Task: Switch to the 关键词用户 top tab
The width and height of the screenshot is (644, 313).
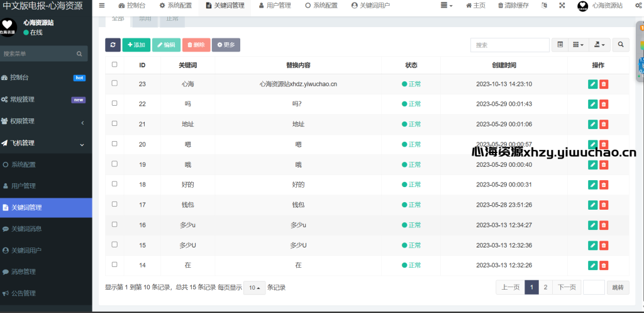Action: click(370, 6)
